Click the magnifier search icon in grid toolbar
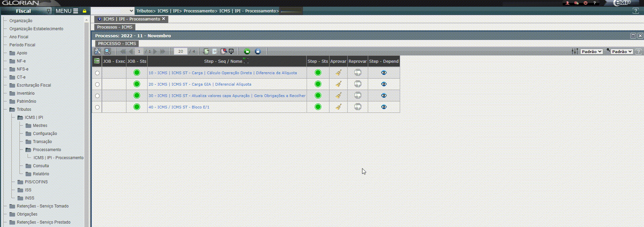 [107, 51]
